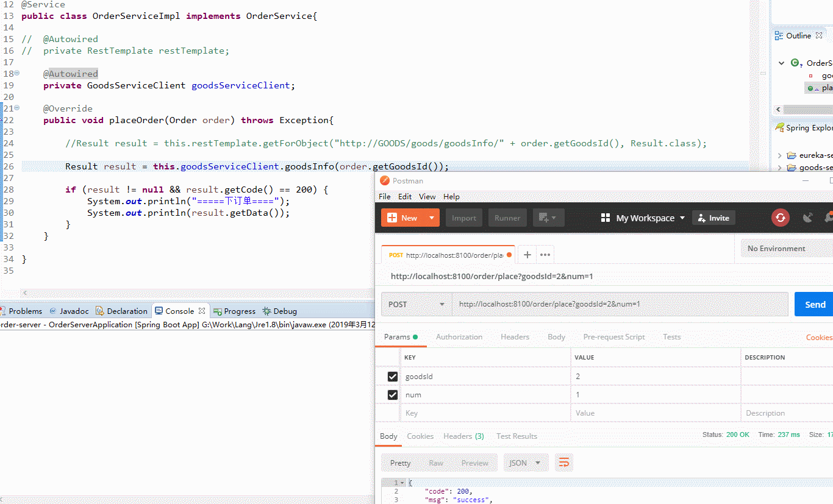This screenshot has width=833, height=504.
Task: Click the Cookies link in request panel
Action: [x=819, y=337]
